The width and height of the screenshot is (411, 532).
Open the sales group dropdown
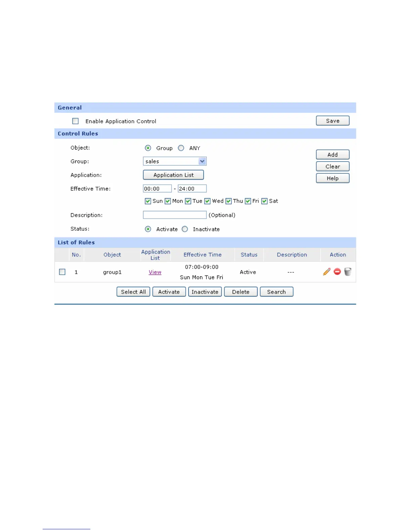coord(175,161)
